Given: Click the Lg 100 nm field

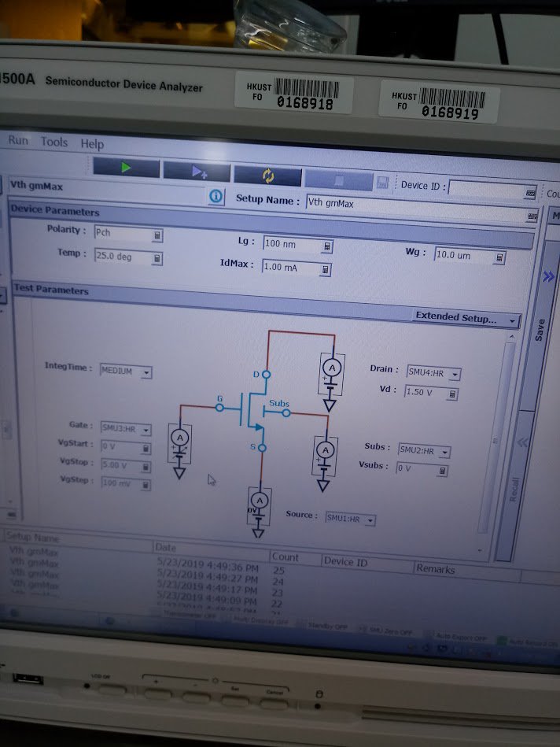Looking at the screenshot, I should click(293, 244).
